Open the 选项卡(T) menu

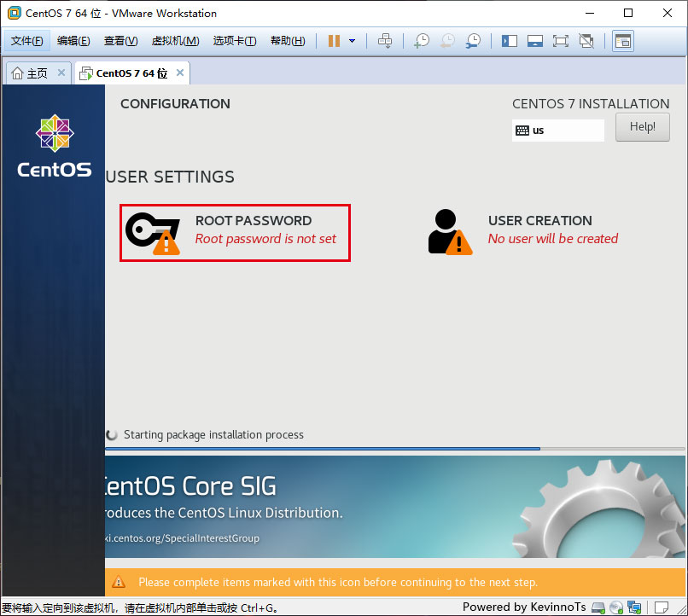click(x=235, y=41)
